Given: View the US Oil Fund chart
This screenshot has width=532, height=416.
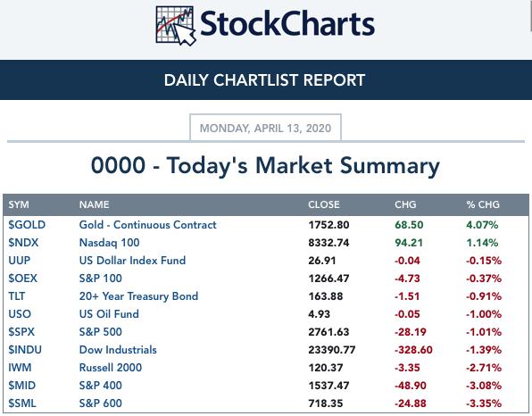Looking at the screenshot, I should point(109,314).
